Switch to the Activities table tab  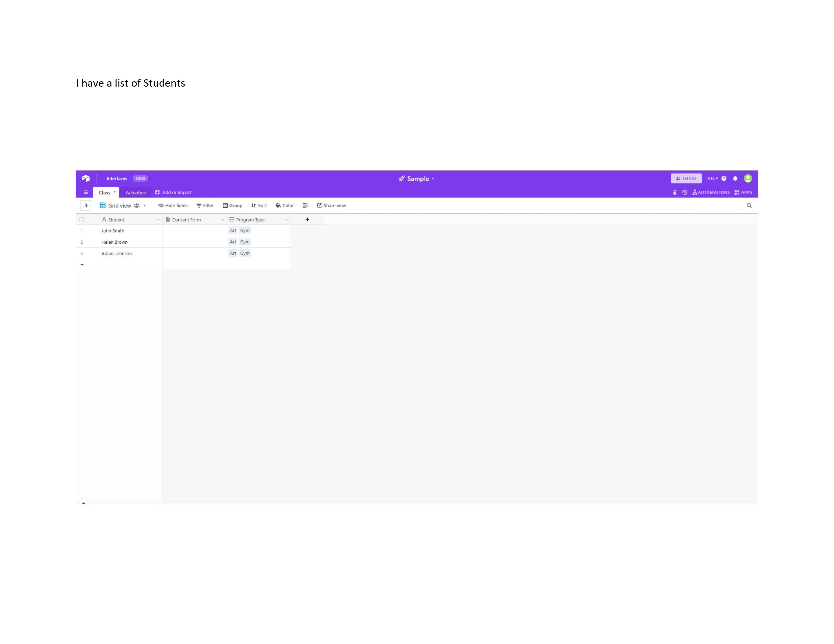click(135, 193)
